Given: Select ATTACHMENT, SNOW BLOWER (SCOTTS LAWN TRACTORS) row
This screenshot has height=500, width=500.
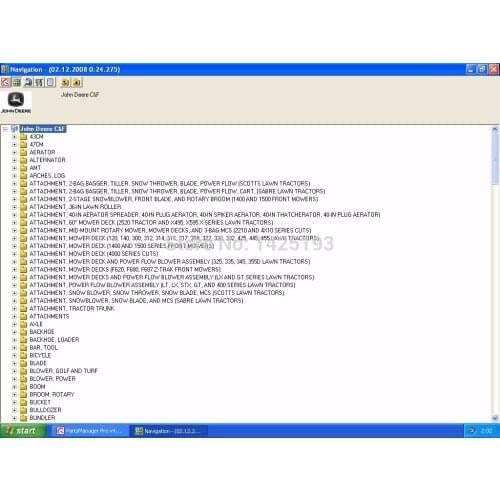Looking at the screenshot, I should coord(157,293).
